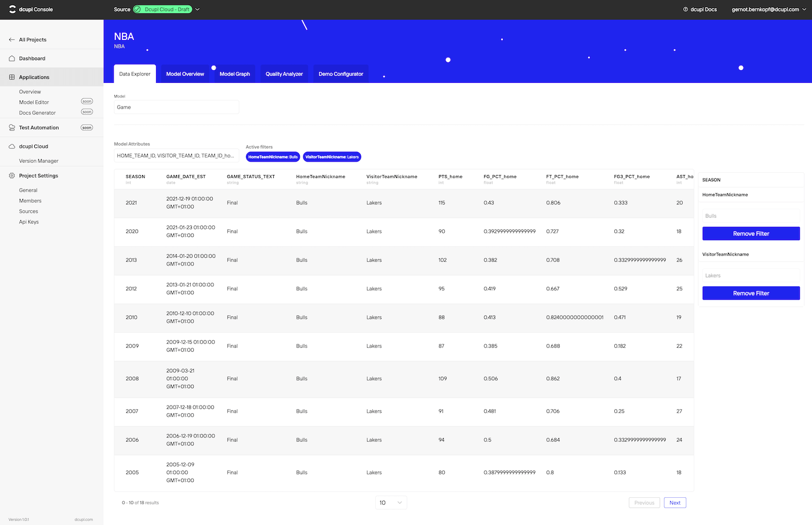Click the SEASON column header
Image resolution: width=812 pixels, height=525 pixels.
tap(135, 176)
